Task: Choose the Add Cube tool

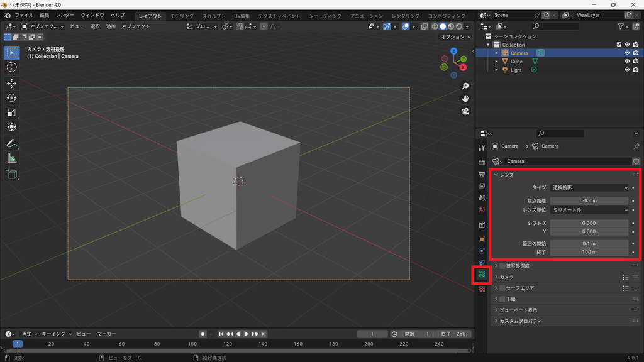Action: tap(11, 175)
